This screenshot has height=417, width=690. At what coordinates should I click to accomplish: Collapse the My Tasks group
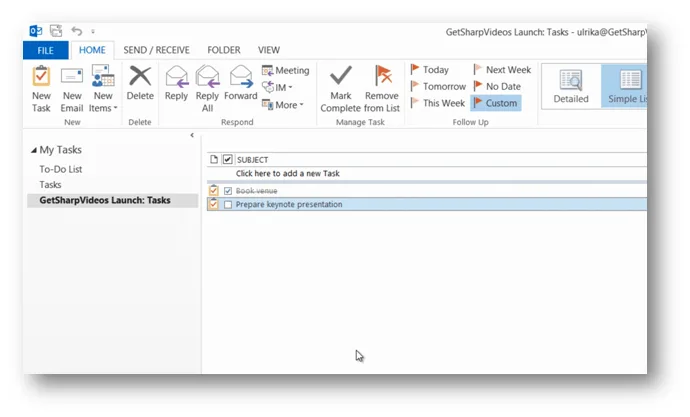(33, 150)
